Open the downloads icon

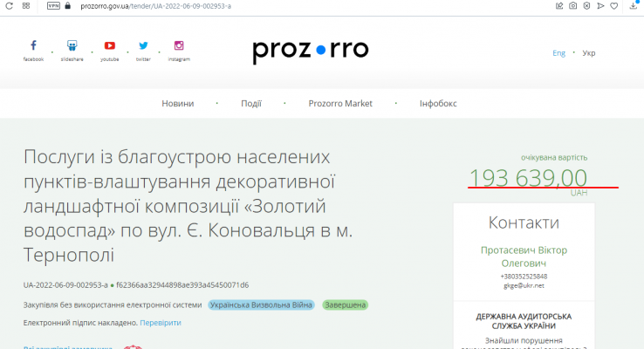coord(634,6)
